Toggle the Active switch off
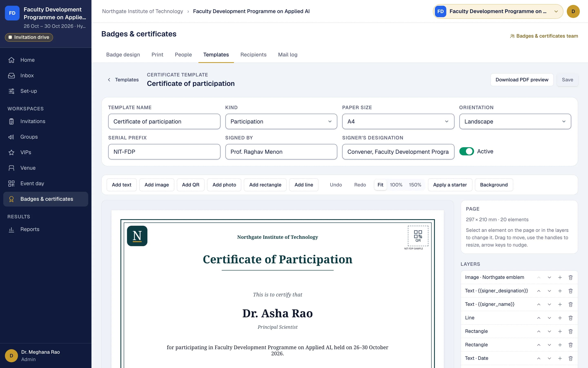This screenshot has height=368, width=588. (x=467, y=151)
